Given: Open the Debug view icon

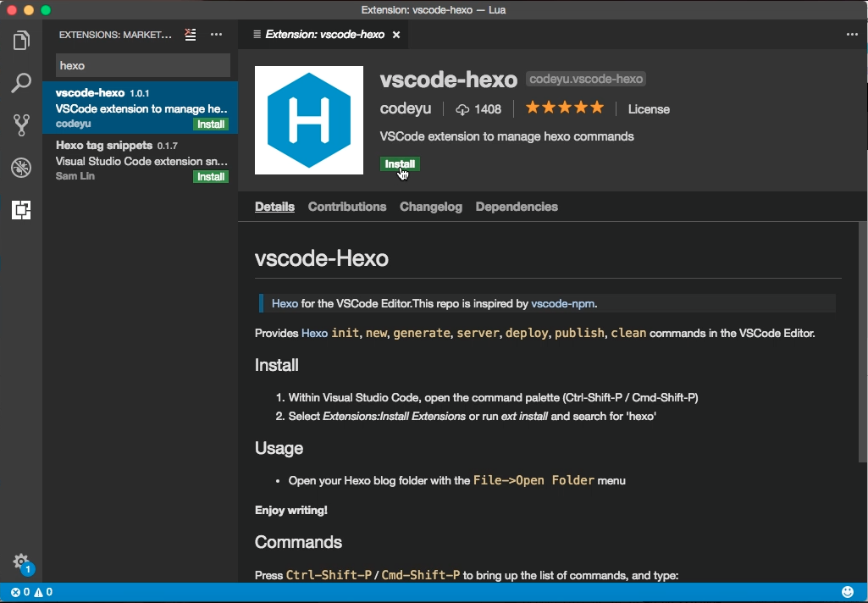Looking at the screenshot, I should (x=21, y=168).
